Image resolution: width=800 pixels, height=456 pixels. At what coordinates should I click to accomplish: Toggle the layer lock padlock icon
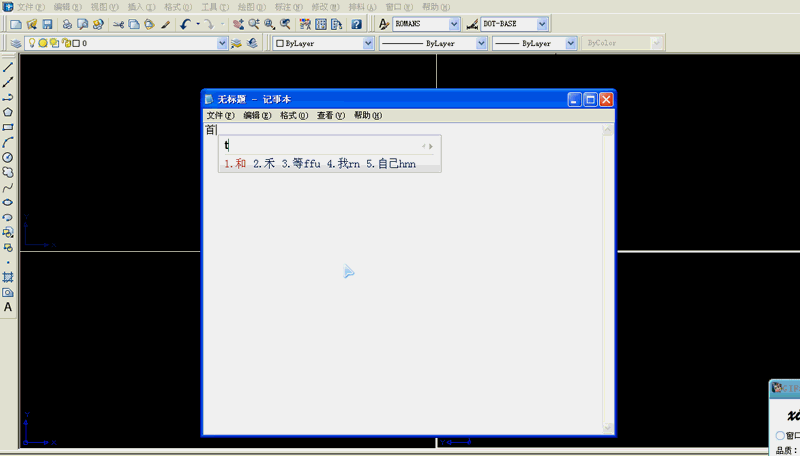pyautogui.click(x=65, y=43)
